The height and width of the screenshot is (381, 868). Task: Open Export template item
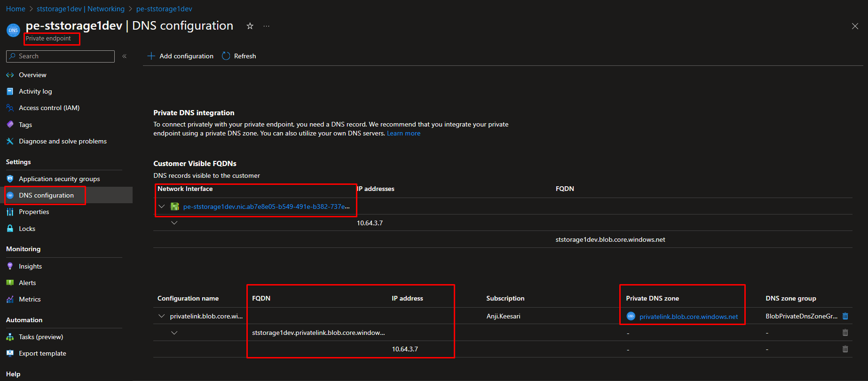(42, 353)
